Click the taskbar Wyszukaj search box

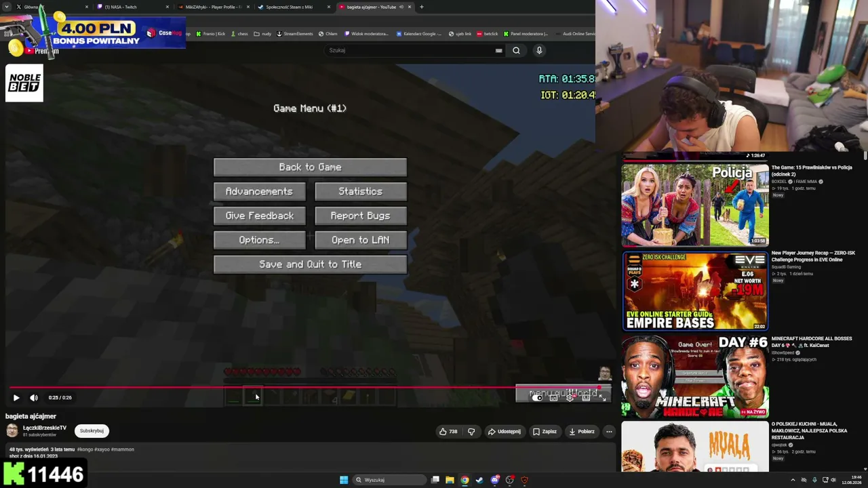(x=390, y=480)
